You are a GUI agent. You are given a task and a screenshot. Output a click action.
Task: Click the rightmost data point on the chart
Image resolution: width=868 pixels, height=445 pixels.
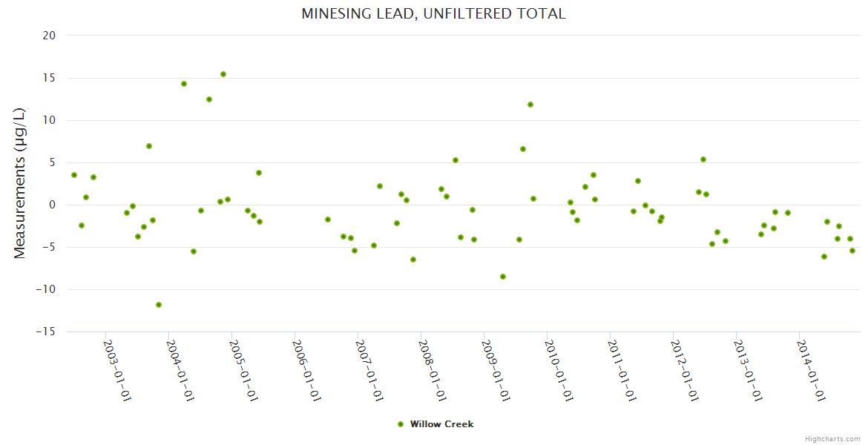[x=852, y=251]
